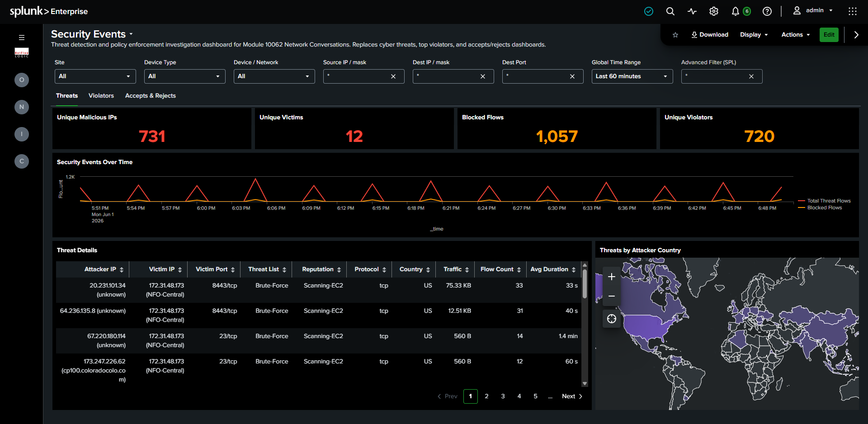Click the Download button
The width and height of the screenshot is (868, 424).
[710, 35]
